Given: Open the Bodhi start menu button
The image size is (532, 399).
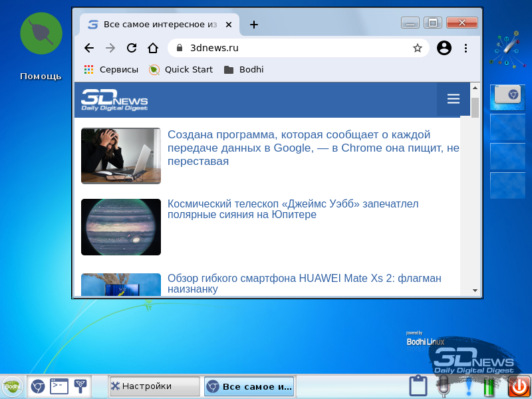Looking at the screenshot, I should 12,386.
